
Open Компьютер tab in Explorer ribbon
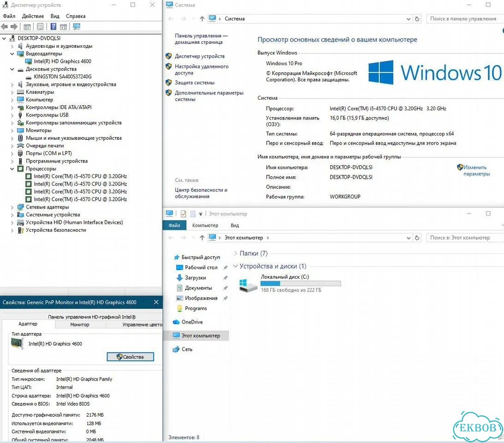(205, 225)
